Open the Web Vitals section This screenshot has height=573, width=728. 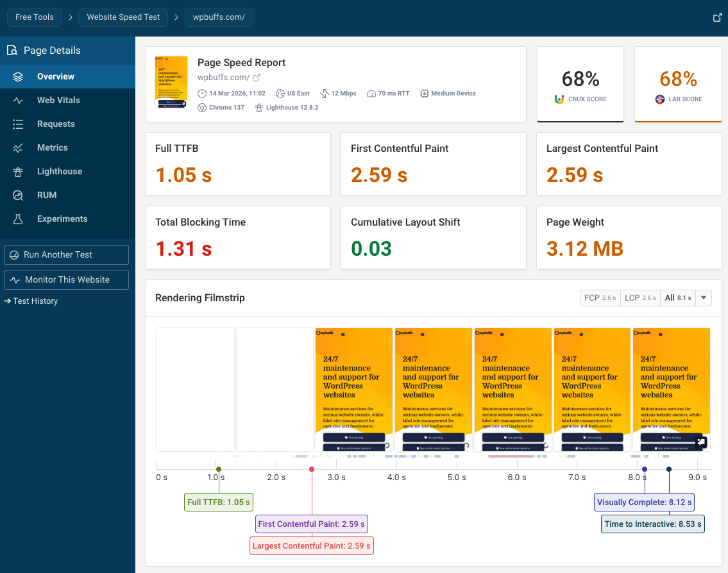pyautogui.click(x=58, y=100)
